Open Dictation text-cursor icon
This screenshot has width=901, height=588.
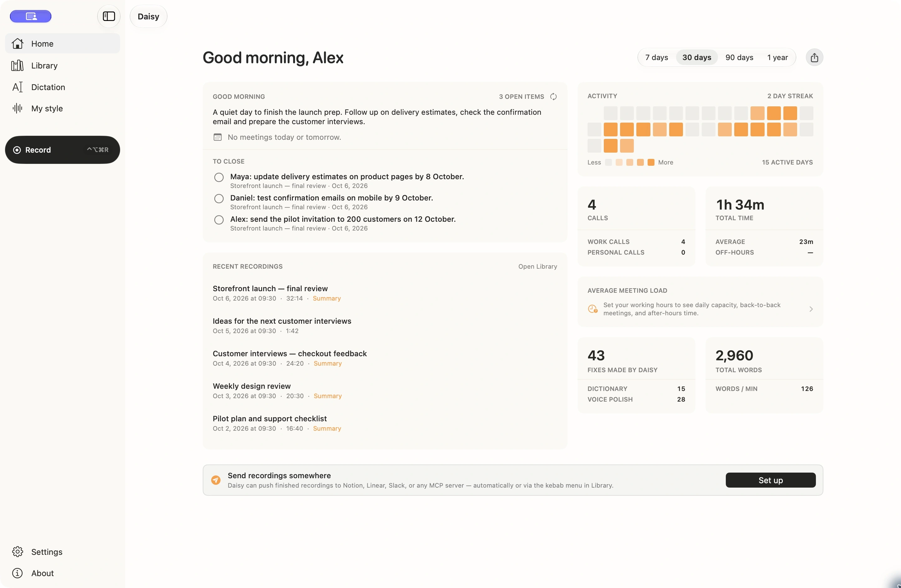18,87
